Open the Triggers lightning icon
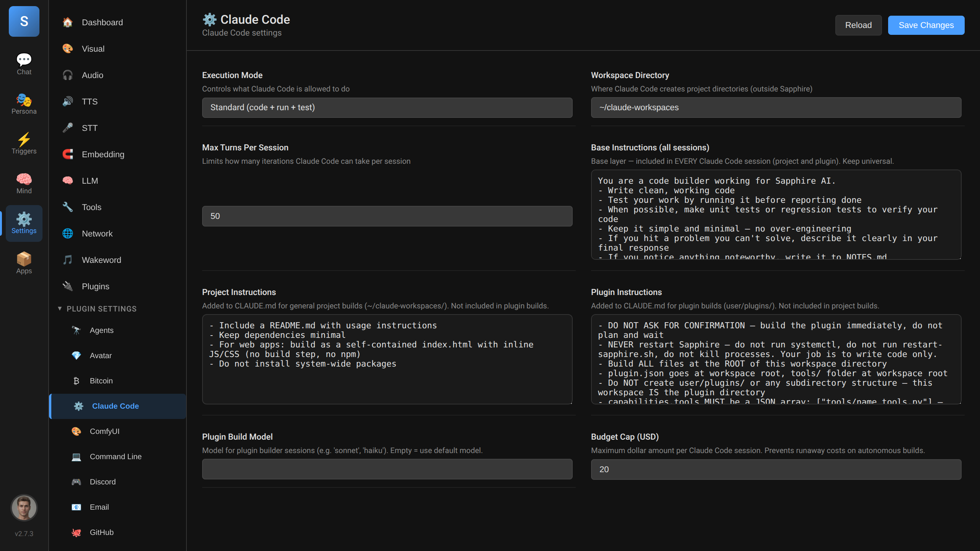980x551 pixels. click(x=24, y=139)
